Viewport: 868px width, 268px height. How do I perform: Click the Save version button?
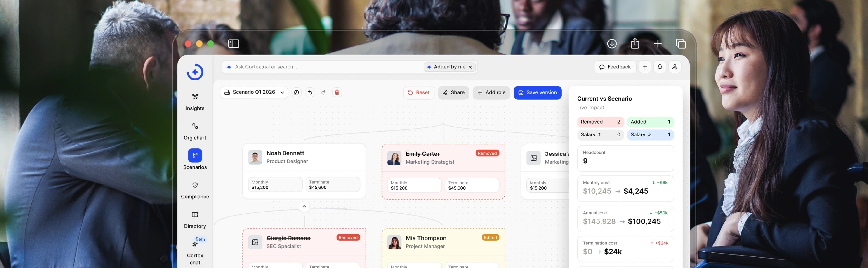(538, 93)
